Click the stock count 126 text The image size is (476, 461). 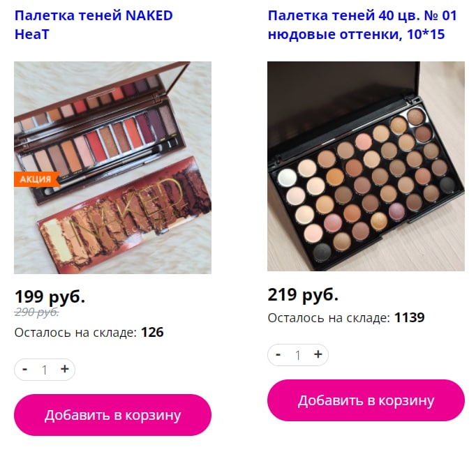[152, 333]
